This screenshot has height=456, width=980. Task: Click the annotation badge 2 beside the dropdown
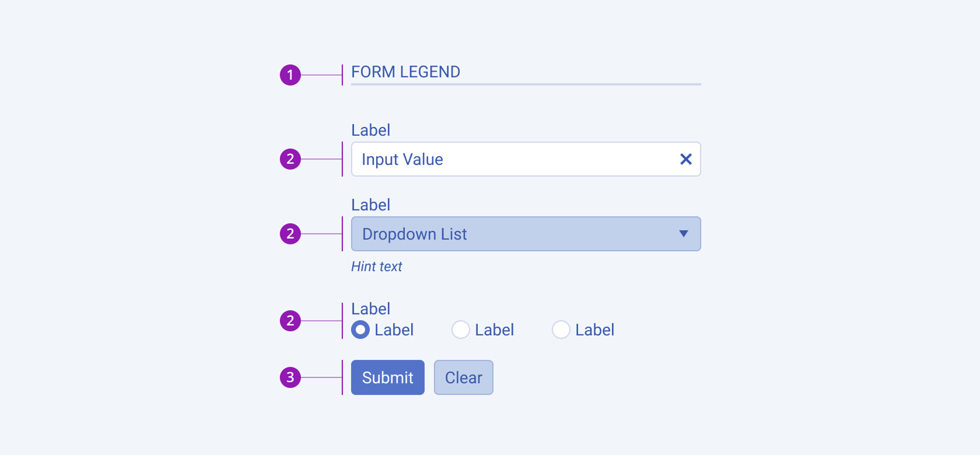[x=290, y=233]
